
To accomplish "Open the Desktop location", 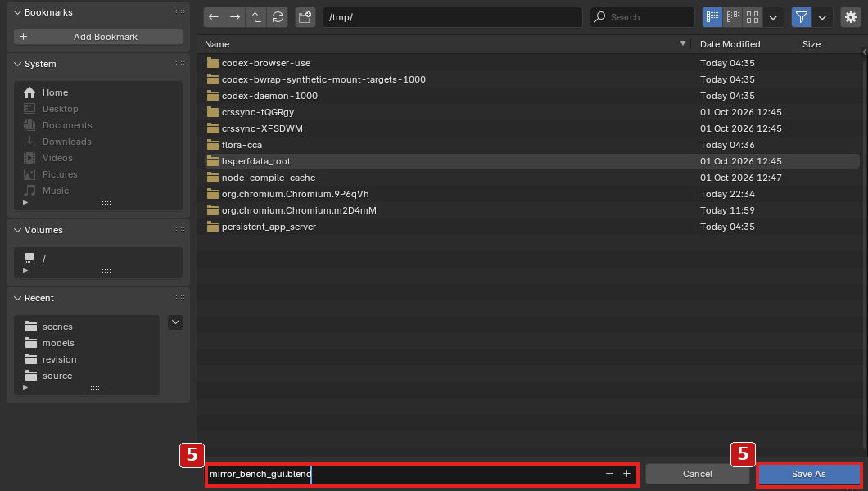I will pos(98,109).
